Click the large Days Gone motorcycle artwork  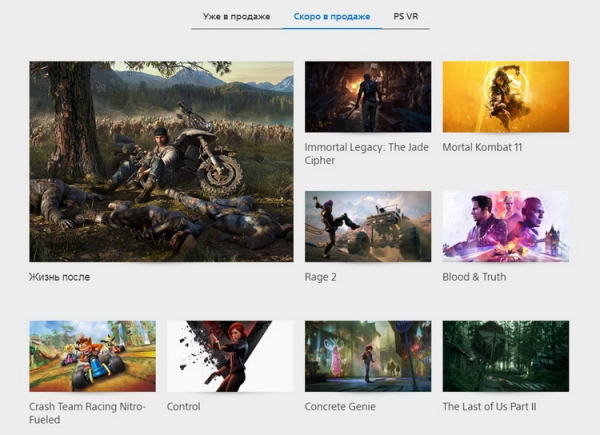click(x=161, y=161)
